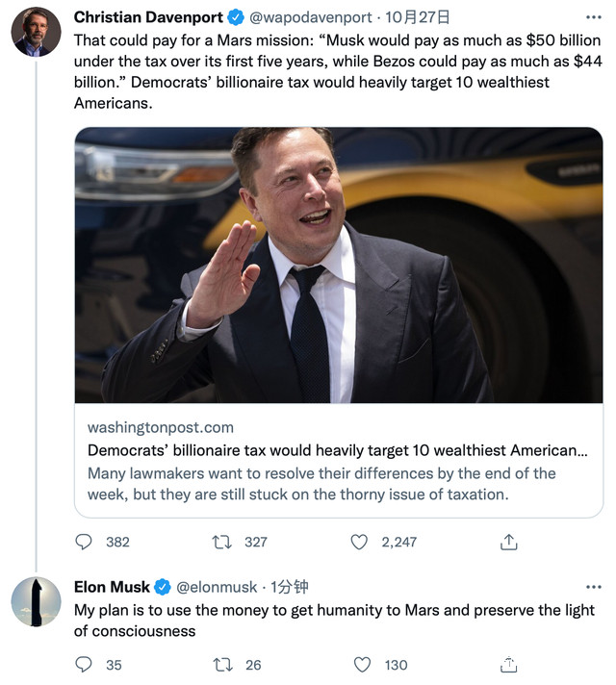
Task: Share Elon Musk's reply tweet
Action: [510, 664]
